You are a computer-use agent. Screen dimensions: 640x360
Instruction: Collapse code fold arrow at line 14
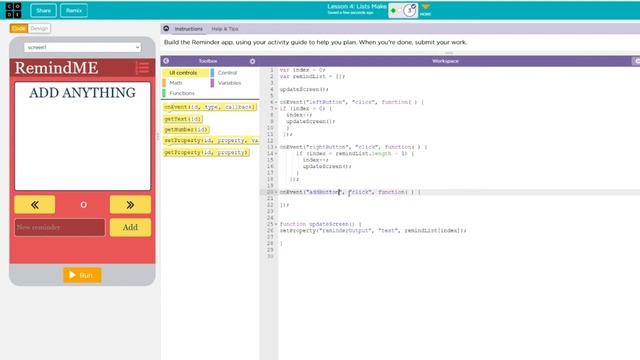pyautogui.click(x=276, y=153)
